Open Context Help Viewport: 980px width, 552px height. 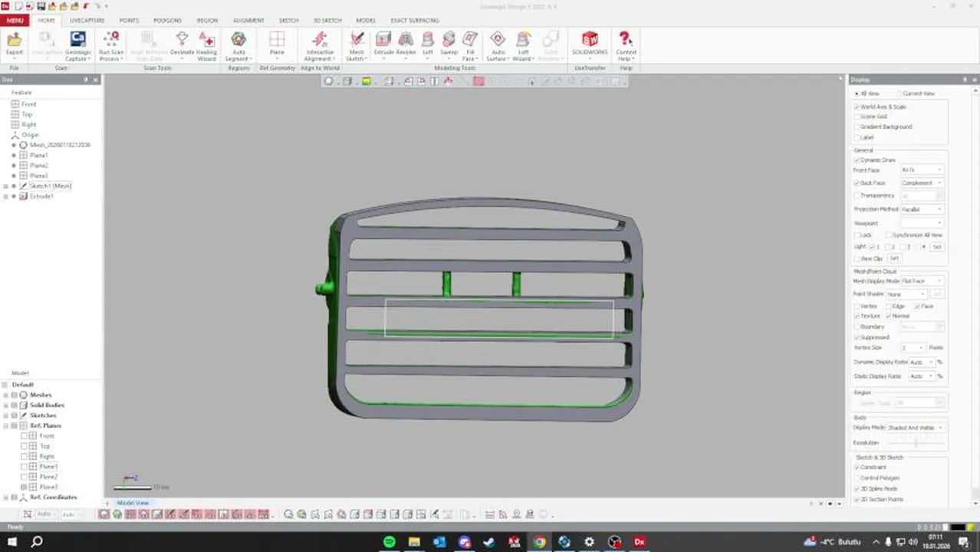point(626,46)
